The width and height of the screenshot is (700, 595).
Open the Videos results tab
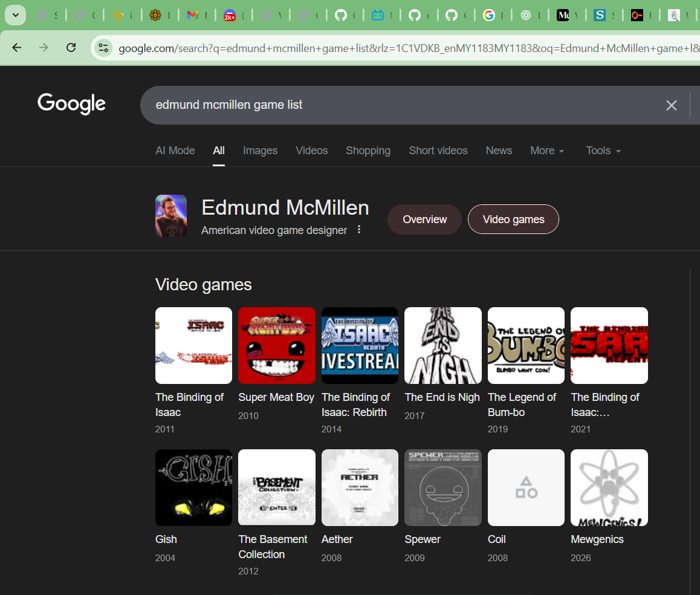311,151
